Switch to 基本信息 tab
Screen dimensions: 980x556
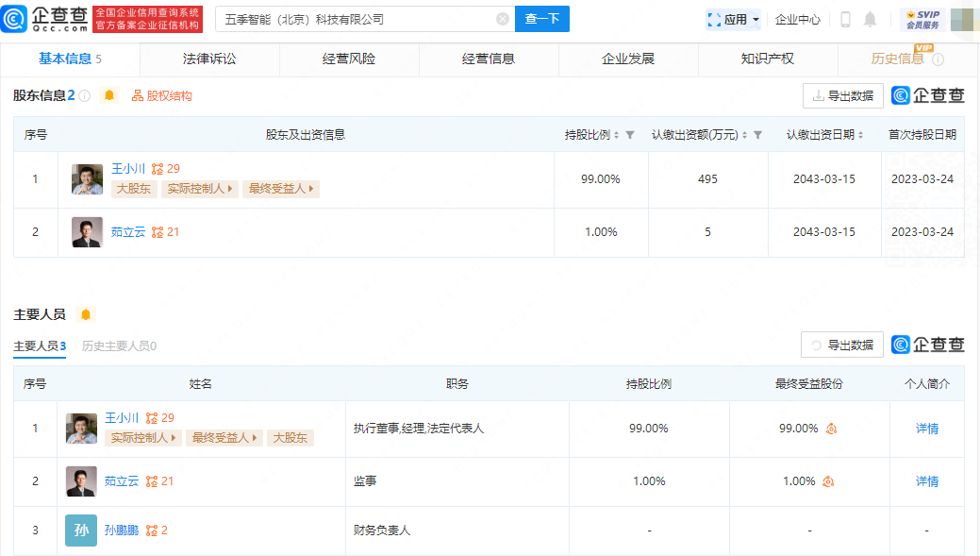click(x=70, y=59)
